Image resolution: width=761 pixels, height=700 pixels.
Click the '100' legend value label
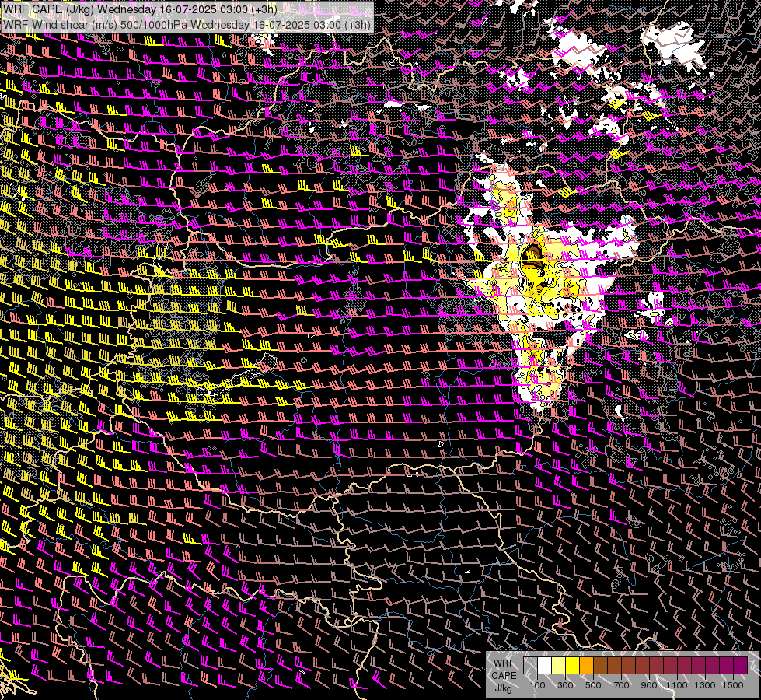(537, 685)
